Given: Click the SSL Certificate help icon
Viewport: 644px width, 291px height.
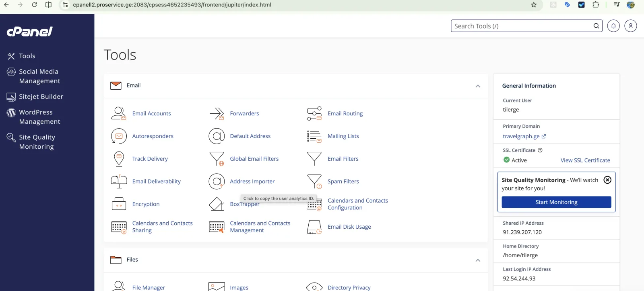Looking at the screenshot, I should tap(540, 150).
